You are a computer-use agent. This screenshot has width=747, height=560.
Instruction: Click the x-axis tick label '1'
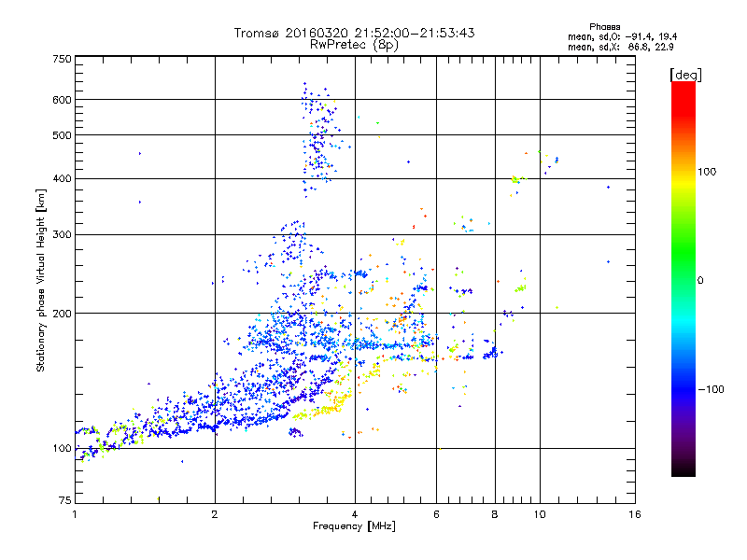click(75, 514)
